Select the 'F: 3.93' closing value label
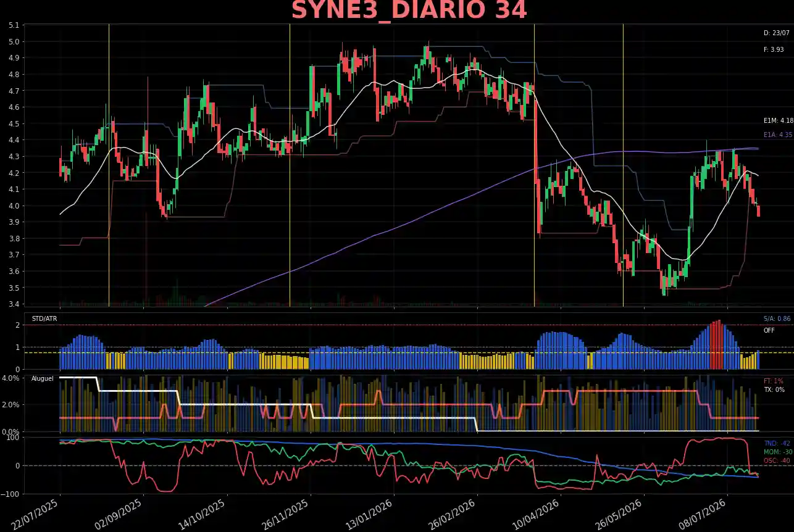 pyautogui.click(x=774, y=49)
